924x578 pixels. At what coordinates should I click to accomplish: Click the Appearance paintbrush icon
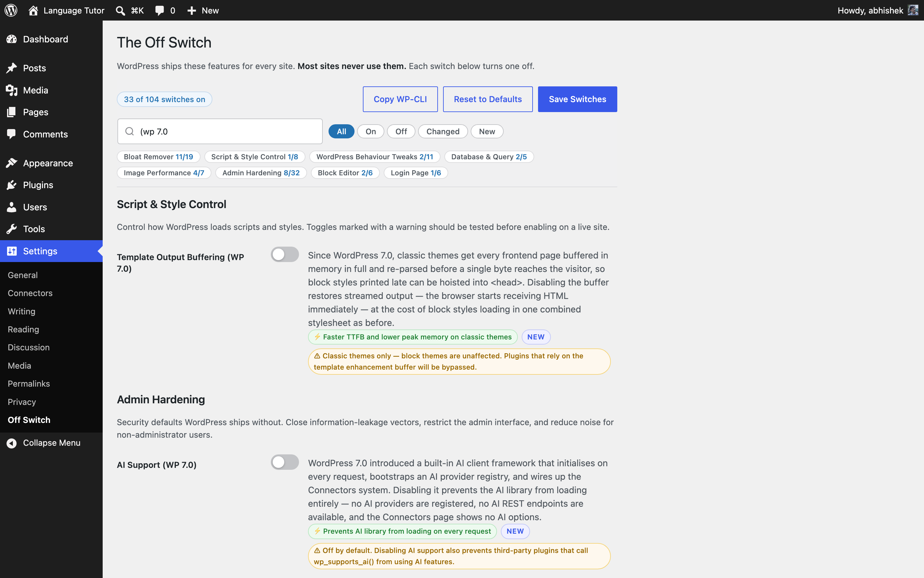(12, 163)
